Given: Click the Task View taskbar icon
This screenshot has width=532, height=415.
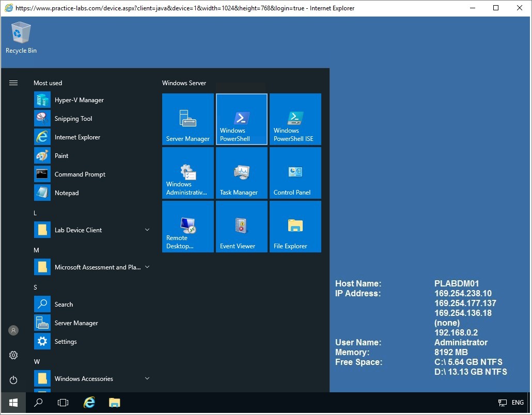Looking at the screenshot, I should click(x=63, y=403).
